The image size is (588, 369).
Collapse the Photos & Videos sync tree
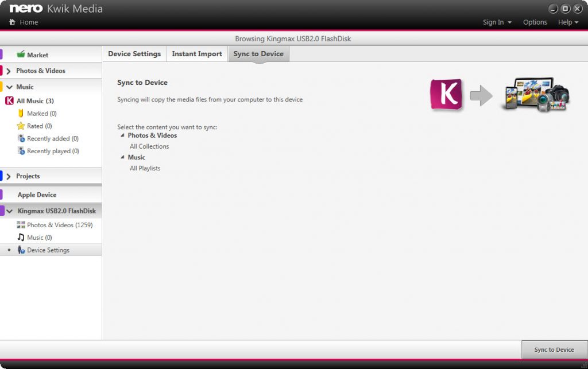click(122, 135)
